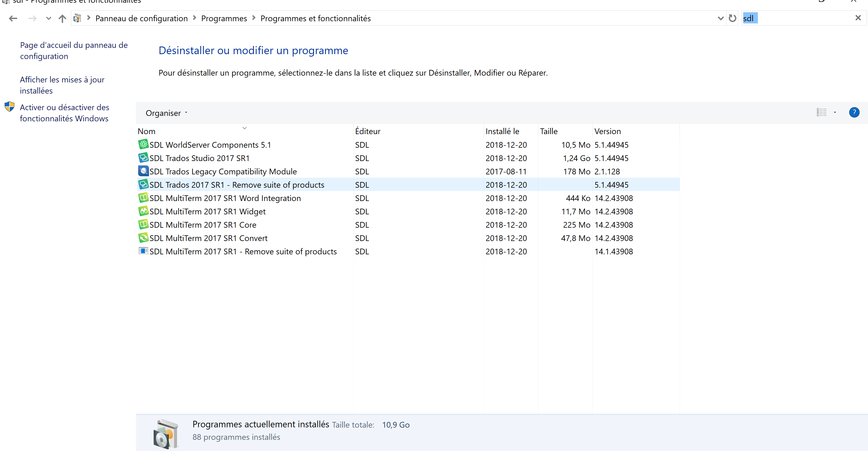Open Afficher les mises à jour installées
This screenshot has height=451, width=868.
click(x=62, y=85)
